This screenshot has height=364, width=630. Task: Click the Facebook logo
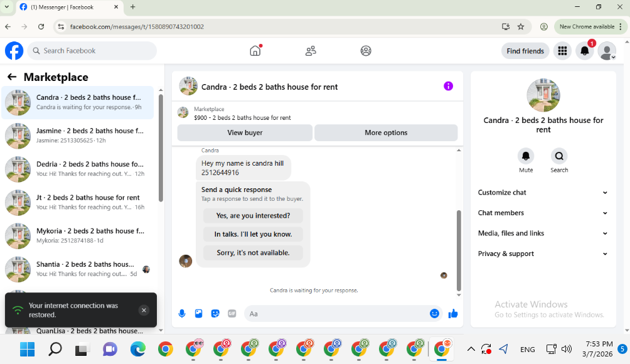pyautogui.click(x=14, y=51)
